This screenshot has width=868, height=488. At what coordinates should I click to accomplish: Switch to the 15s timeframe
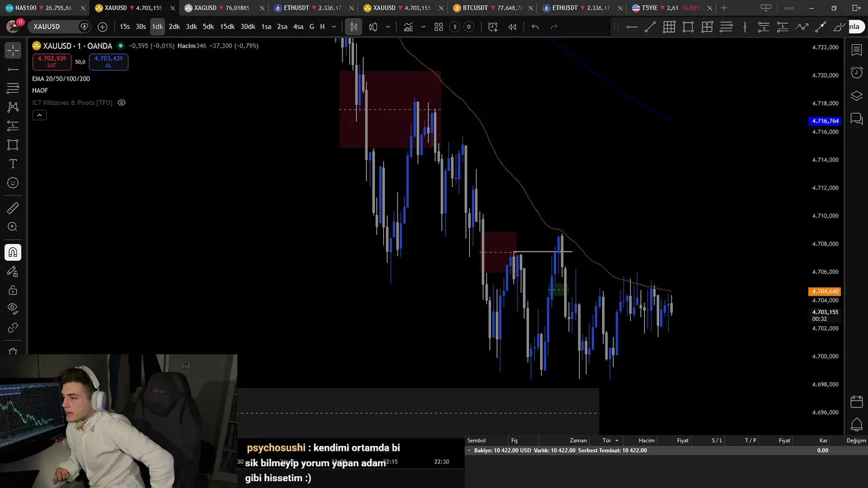125,26
